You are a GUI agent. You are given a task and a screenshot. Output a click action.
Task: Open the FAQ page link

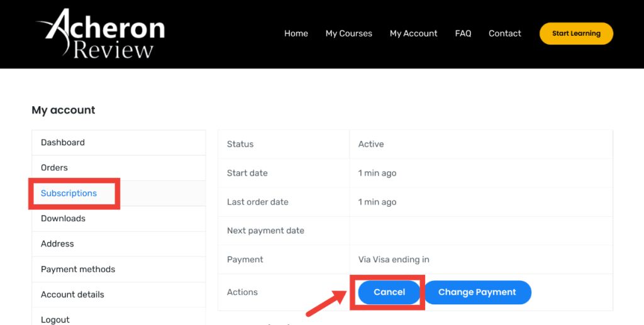coord(463,33)
